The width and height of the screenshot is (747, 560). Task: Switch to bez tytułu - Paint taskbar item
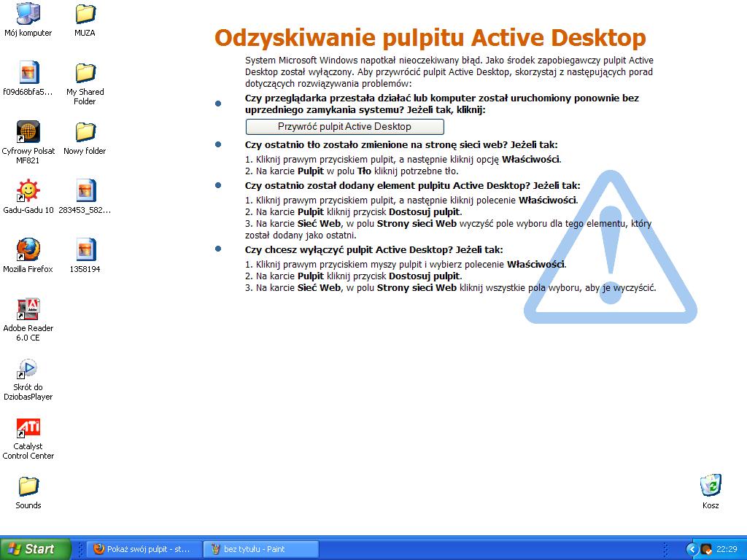click(260, 549)
